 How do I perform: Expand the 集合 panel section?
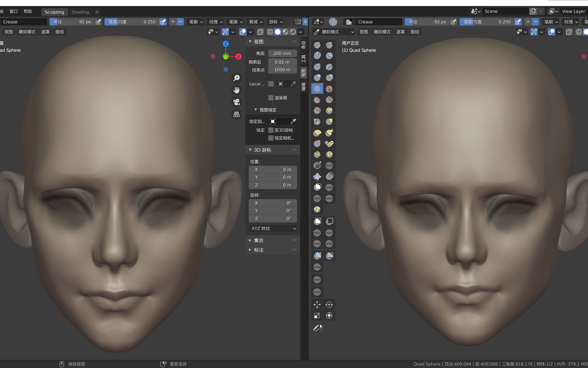259,240
